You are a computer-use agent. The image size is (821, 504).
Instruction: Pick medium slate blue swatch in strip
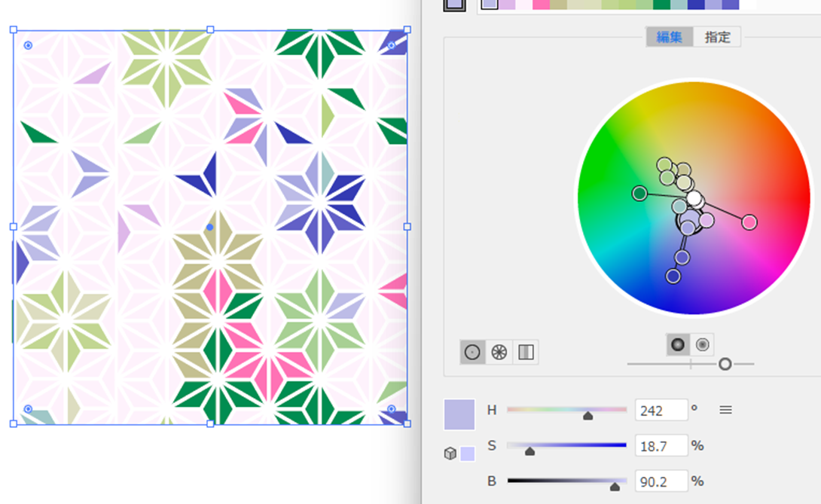point(731,5)
